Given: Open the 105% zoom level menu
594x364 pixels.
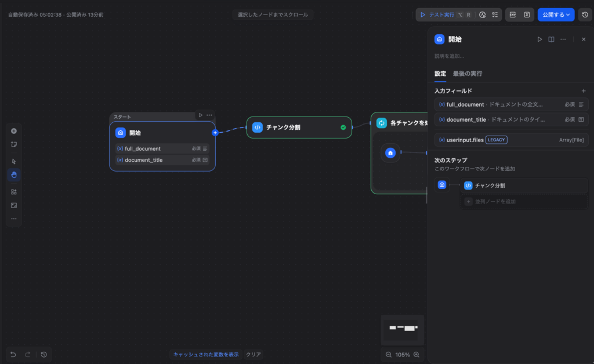Looking at the screenshot, I should [x=403, y=354].
